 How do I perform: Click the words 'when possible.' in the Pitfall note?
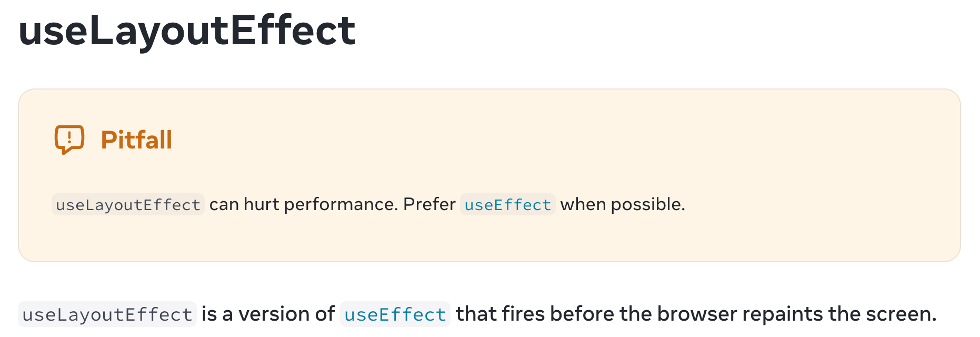click(x=623, y=204)
